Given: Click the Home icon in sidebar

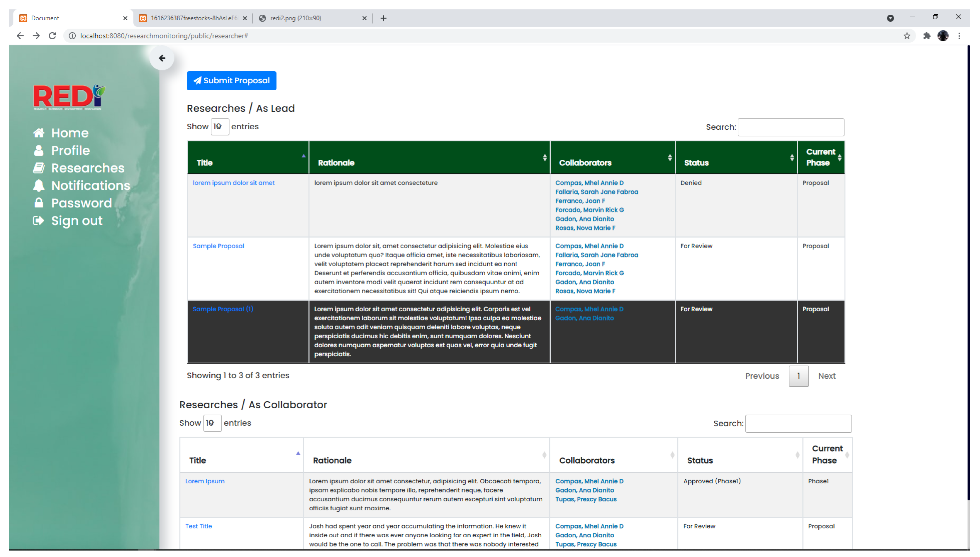Looking at the screenshot, I should coord(39,133).
